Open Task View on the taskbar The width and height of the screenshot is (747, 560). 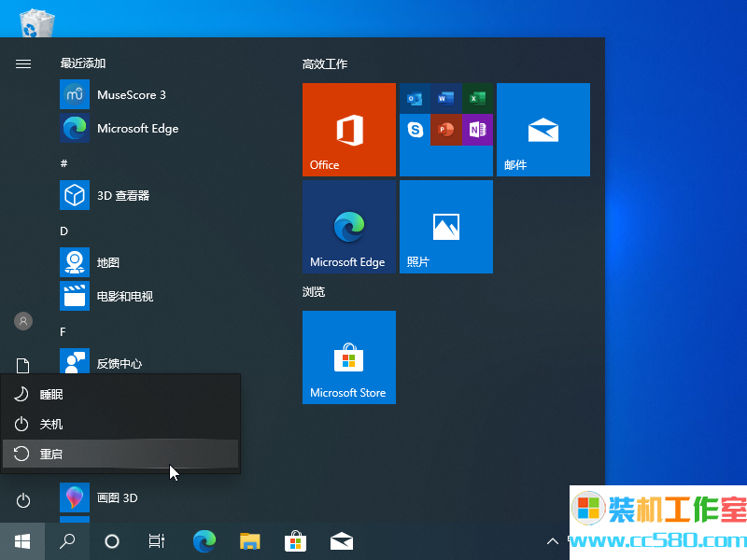(156, 541)
